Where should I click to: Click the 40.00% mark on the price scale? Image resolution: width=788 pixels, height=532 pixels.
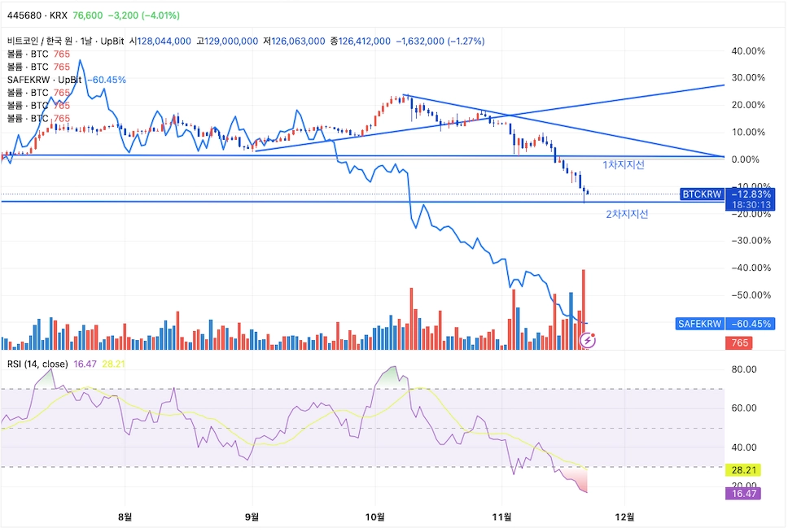[748, 51]
